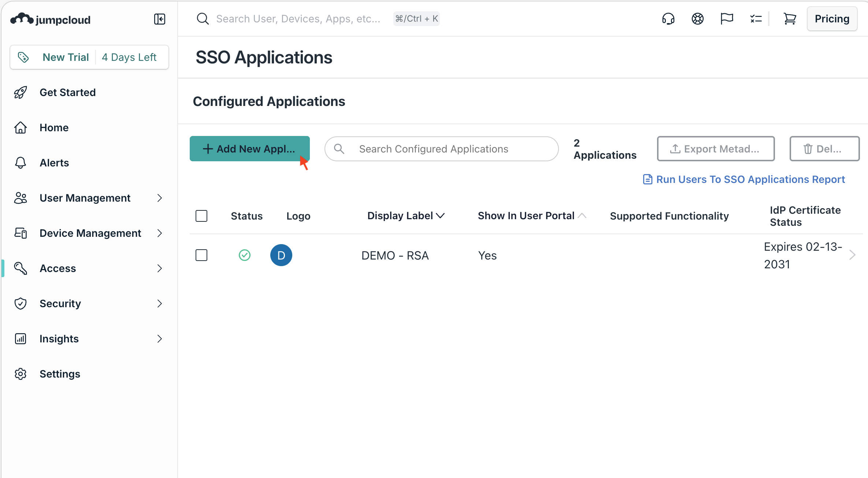The image size is (868, 478).
Task: Click the Add New Application button
Action: coord(249,149)
